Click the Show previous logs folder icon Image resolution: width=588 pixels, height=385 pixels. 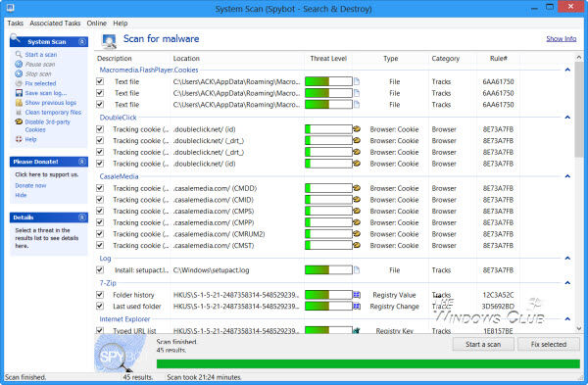click(x=19, y=102)
